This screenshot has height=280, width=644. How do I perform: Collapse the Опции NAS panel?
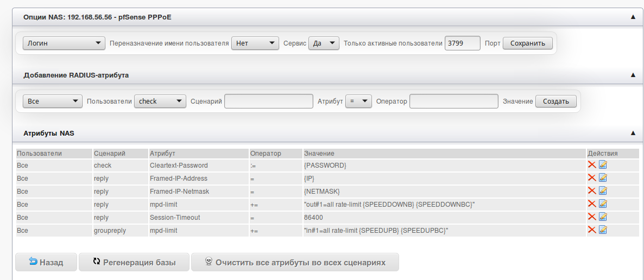pos(633,17)
